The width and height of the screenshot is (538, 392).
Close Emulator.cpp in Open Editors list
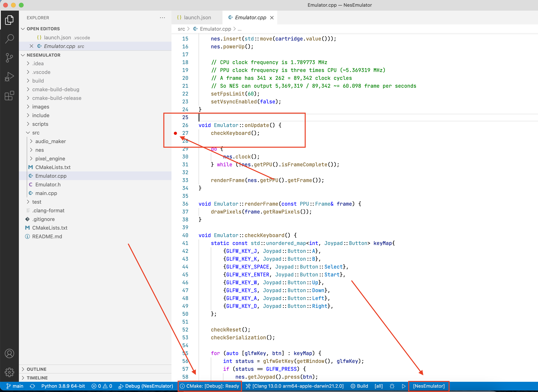pos(31,46)
